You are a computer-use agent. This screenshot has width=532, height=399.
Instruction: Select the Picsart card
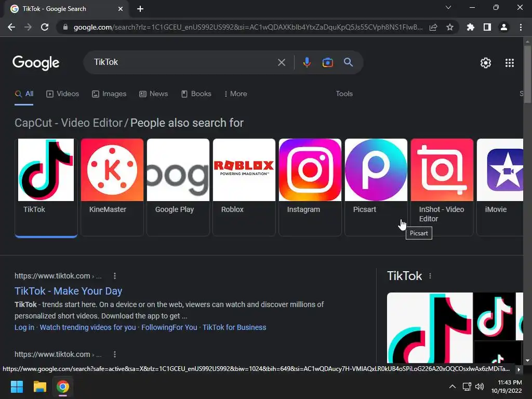coord(376,187)
